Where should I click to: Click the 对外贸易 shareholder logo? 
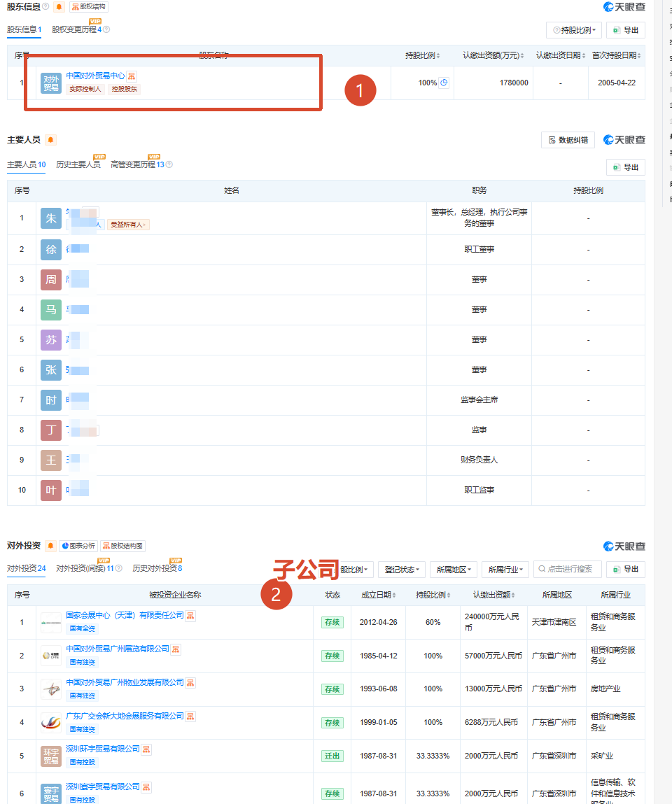[x=51, y=83]
